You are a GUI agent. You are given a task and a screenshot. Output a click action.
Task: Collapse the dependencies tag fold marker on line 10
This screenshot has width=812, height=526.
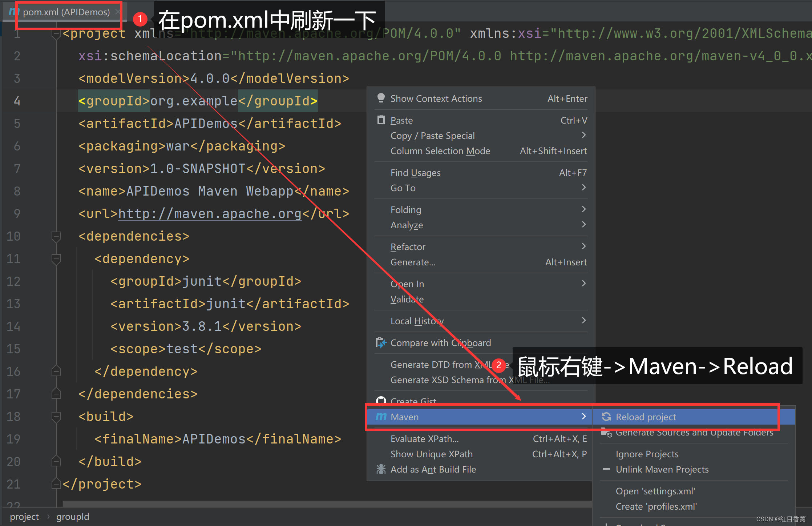click(x=56, y=236)
